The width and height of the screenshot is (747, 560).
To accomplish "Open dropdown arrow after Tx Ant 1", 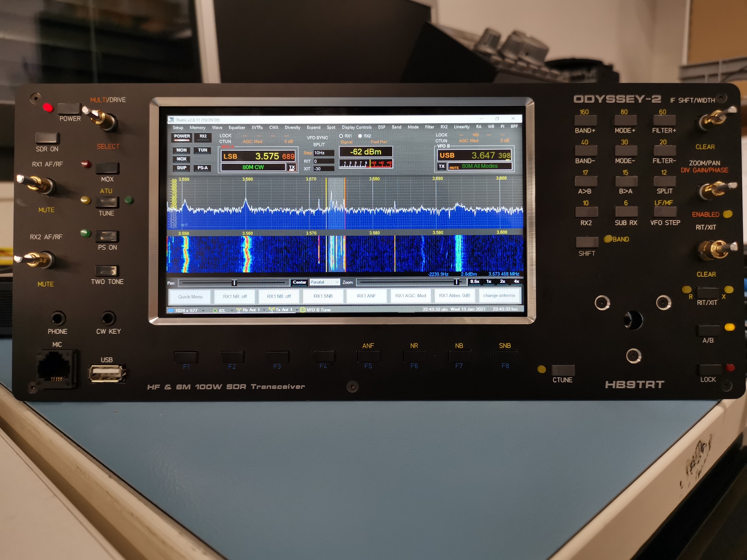I will (x=297, y=310).
